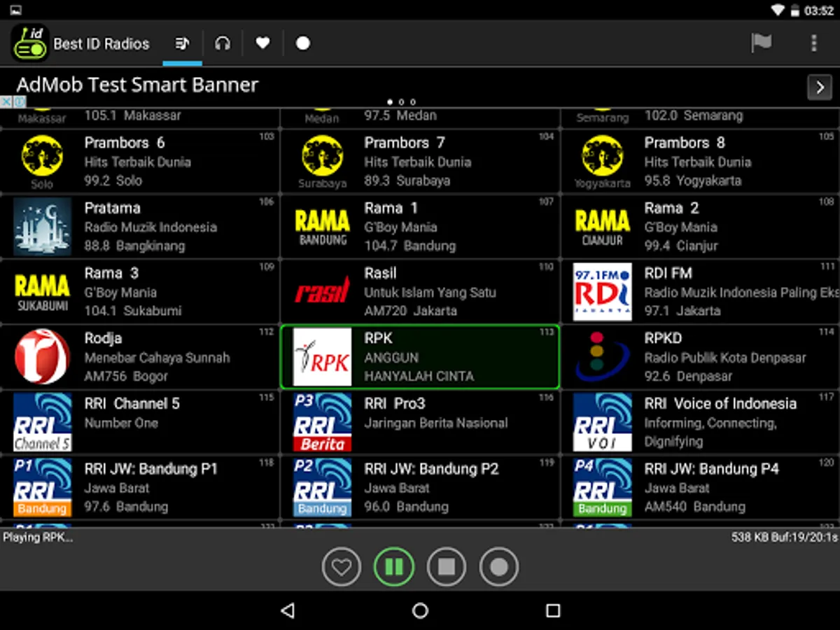
Task: Select the playing RPK Anggun entry
Action: (x=420, y=357)
